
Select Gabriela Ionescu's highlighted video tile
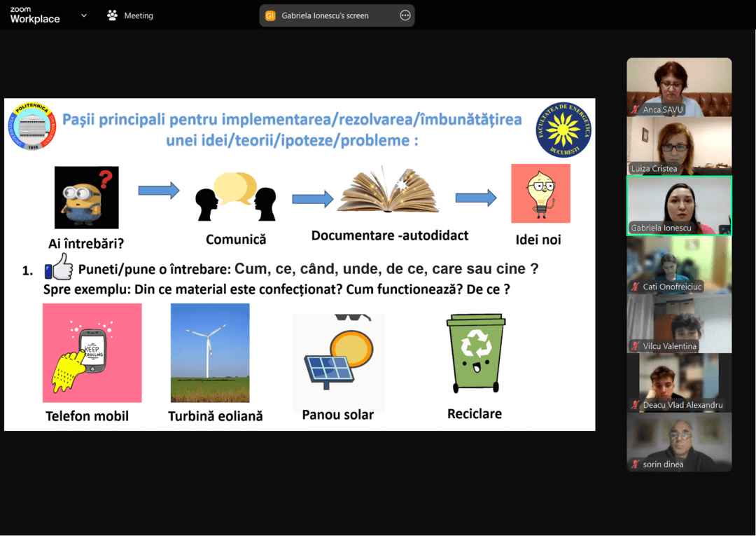pos(679,205)
